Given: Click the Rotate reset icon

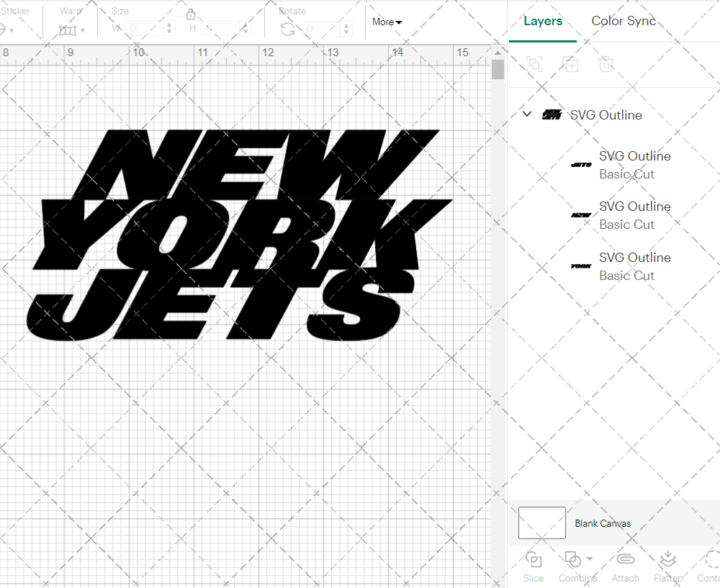Looking at the screenshot, I should (x=287, y=27).
